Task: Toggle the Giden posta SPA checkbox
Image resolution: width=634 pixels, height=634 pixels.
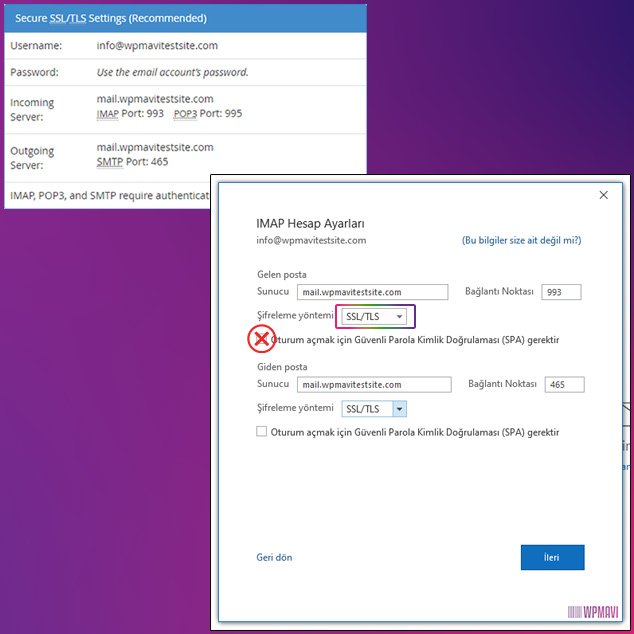Action: [x=262, y=431]
